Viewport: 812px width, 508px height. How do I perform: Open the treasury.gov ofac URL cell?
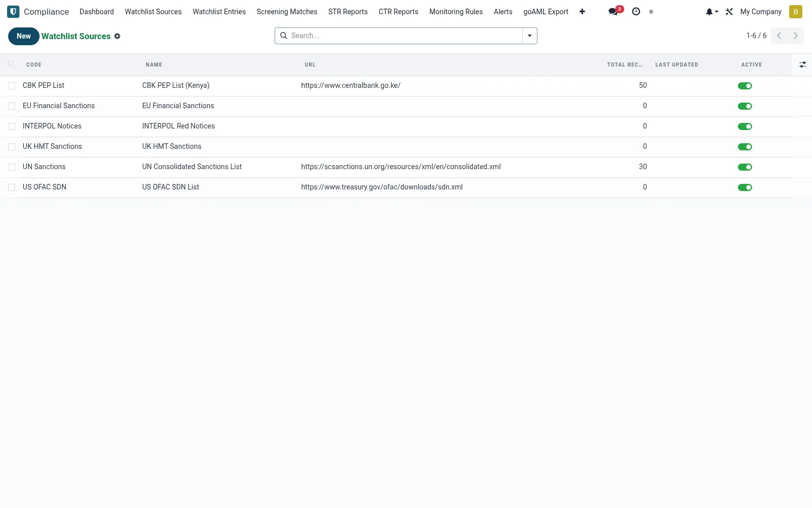pyautogui.click(x=382, y=187)
